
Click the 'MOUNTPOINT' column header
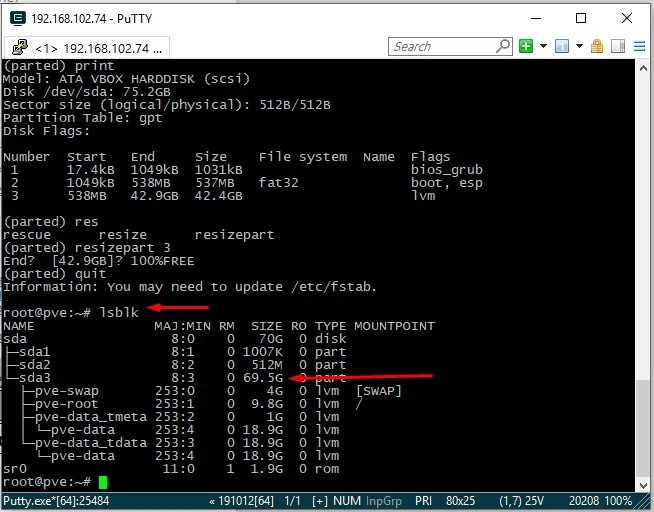[x=395, y=326]
